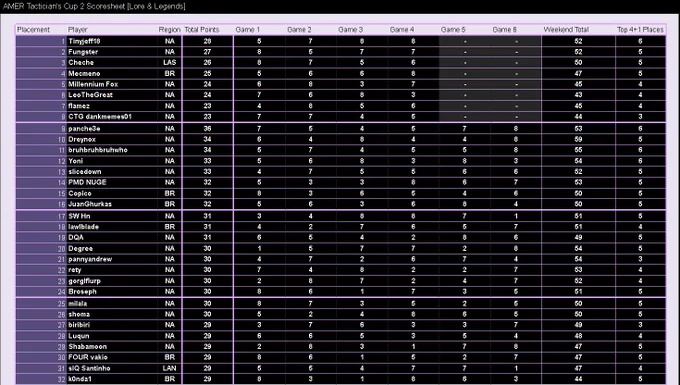This screenshot has width=680, height=385.
Task: Click Total Points "28" for Tinyjeff18
Action: coord(207,41)
